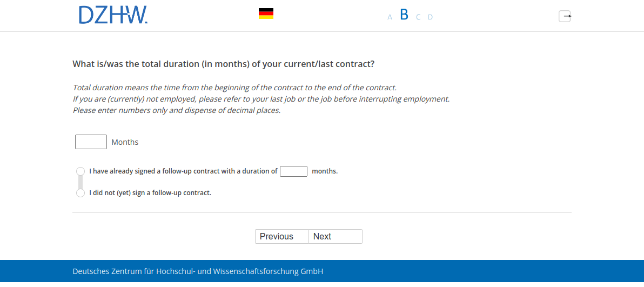
Task: Switch language via the German flag
Action: click(266, 14)
